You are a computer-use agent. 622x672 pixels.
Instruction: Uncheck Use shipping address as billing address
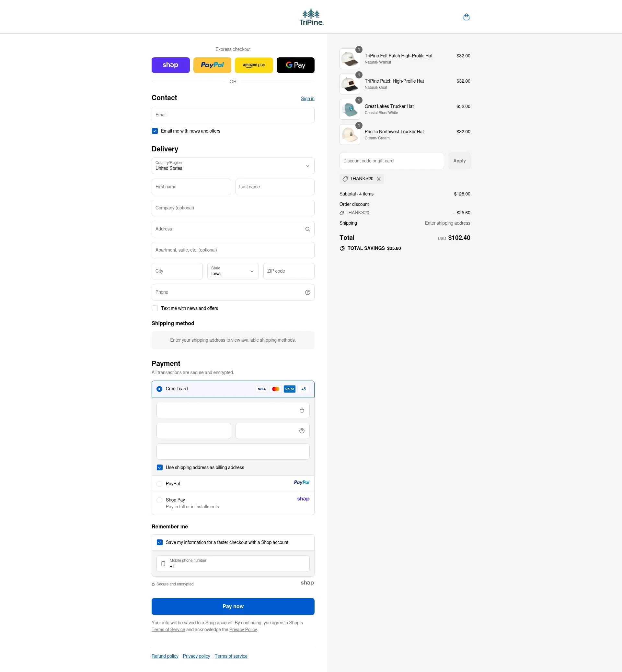[159, 467]
